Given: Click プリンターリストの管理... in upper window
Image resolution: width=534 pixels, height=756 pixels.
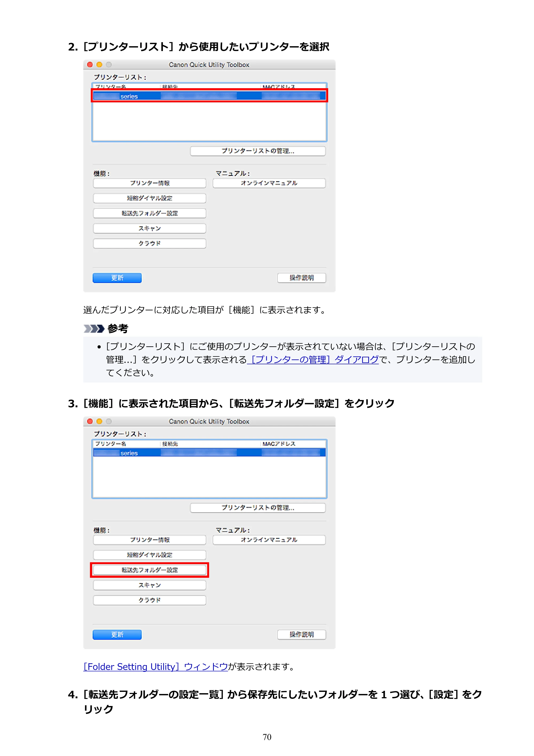Looking at the screenshot, I should click(x=258, y=151).
